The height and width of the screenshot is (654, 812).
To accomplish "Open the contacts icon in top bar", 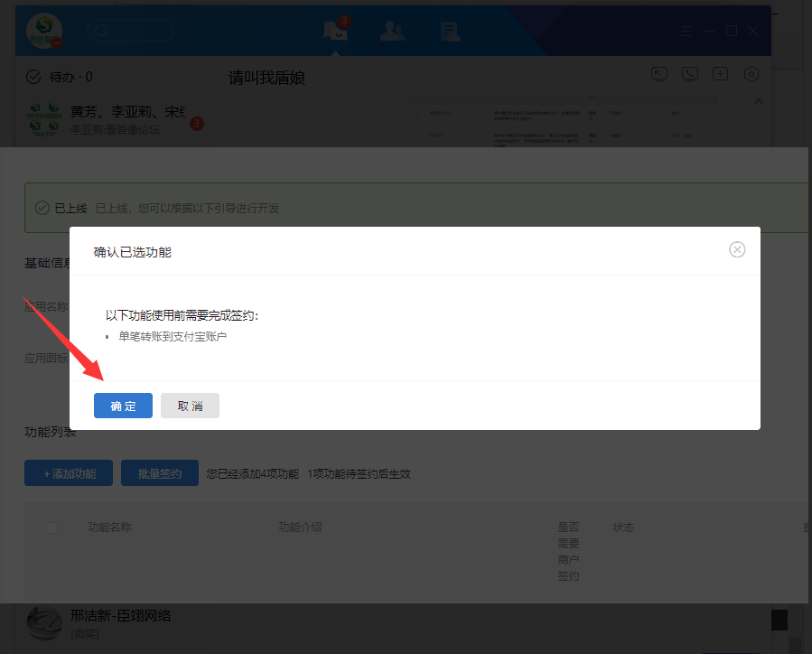I will [392, 31].
